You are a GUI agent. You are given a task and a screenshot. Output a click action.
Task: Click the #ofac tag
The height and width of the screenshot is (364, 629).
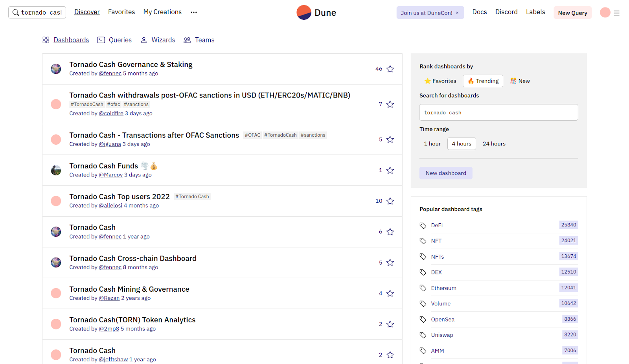114,105
